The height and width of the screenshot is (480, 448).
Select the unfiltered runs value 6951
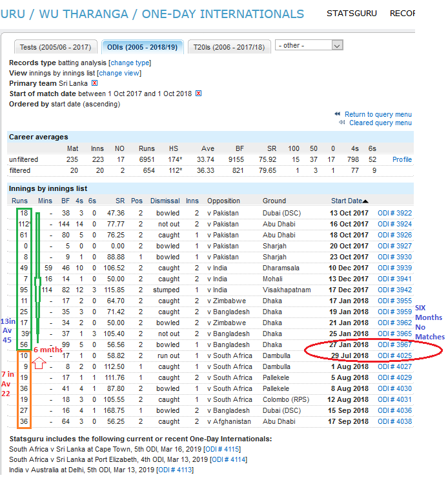coord(147,159)
